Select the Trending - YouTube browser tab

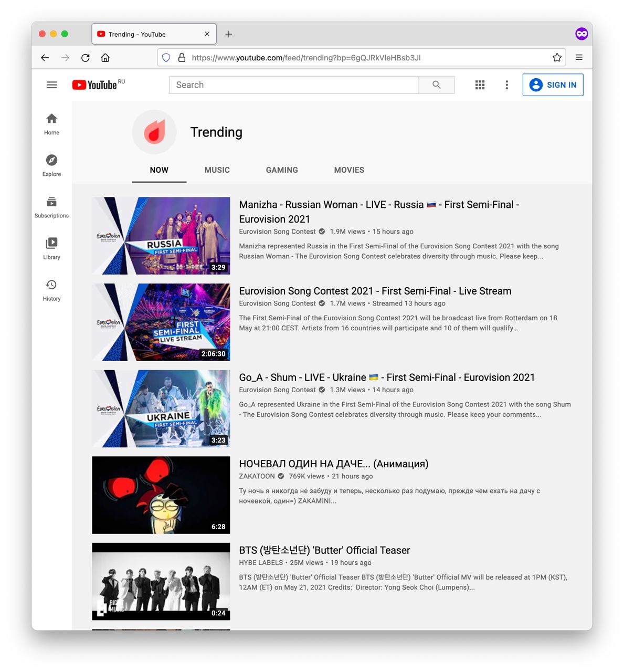[x=154, y=34]
